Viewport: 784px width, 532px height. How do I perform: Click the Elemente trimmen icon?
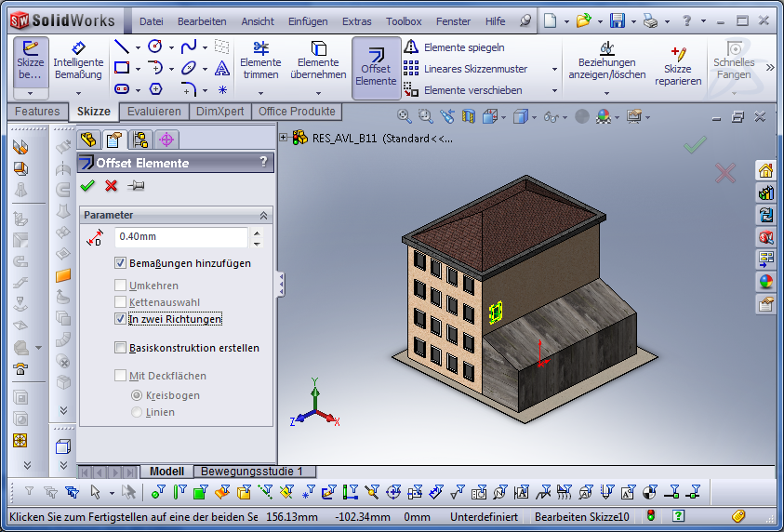[260, 61]
